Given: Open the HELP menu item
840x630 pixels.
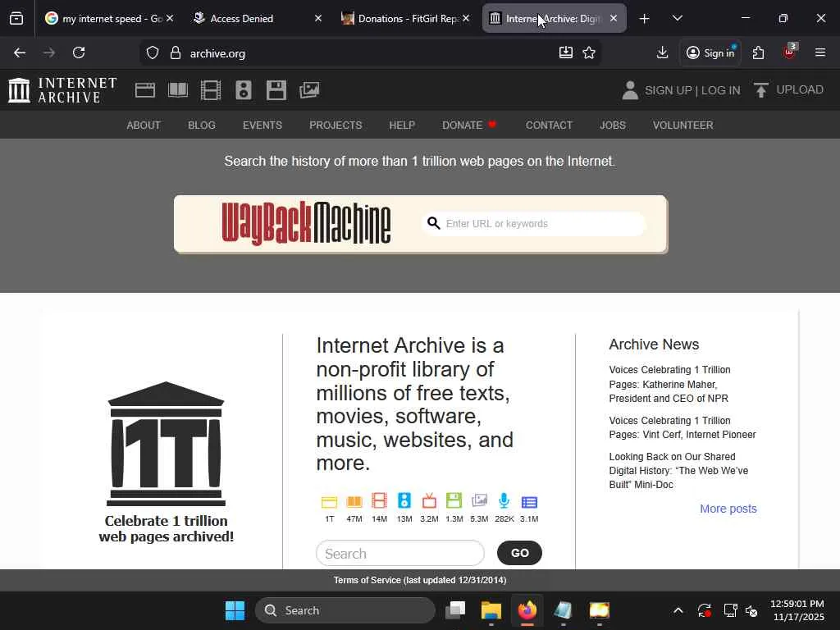Looking at the screenshot, I should pyautogui.click(x=402, y=125).
